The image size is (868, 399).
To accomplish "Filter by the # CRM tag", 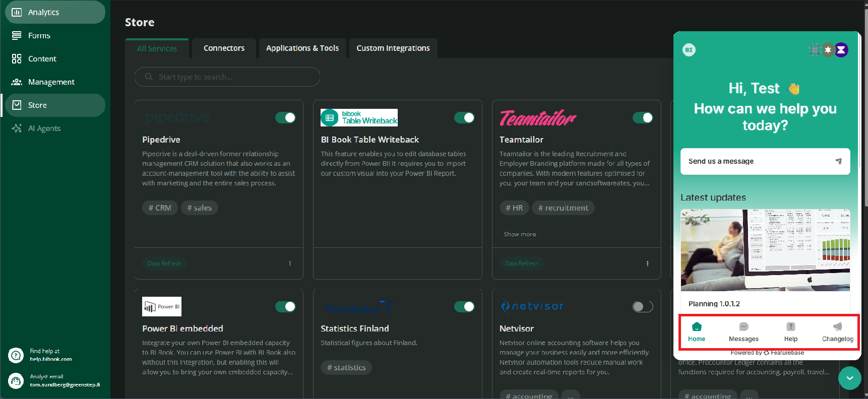I will (x=160, y=208).
